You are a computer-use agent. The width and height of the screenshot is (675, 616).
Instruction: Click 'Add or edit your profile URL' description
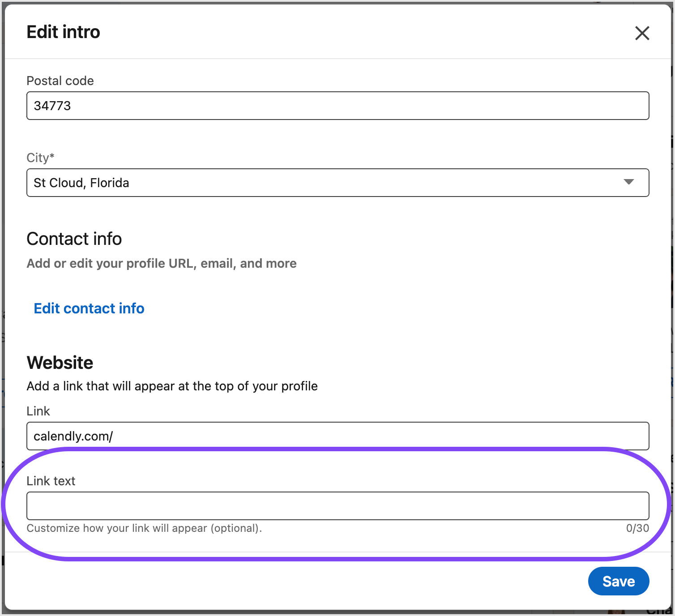click(161, 263)
